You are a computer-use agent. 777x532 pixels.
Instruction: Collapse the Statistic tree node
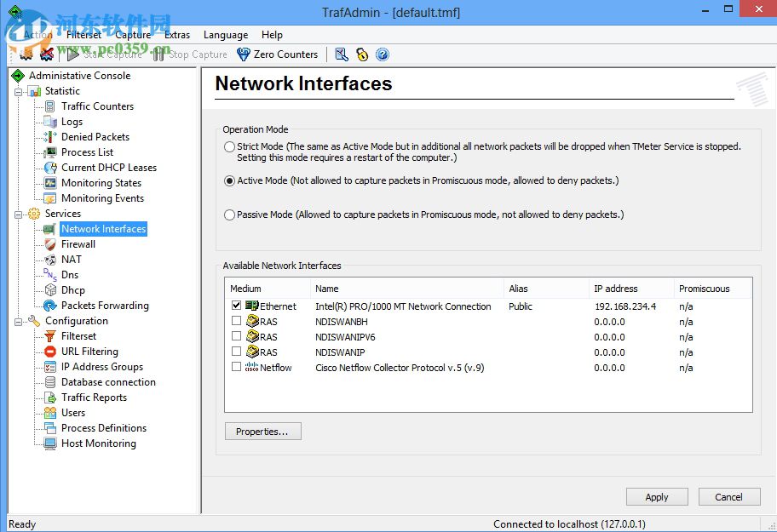pyautogui.click(x=19, y=92)
